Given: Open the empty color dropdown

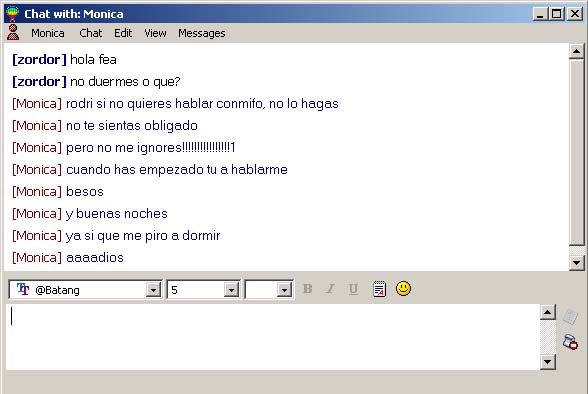Looking at the screenshot, I should click(284, 290).
